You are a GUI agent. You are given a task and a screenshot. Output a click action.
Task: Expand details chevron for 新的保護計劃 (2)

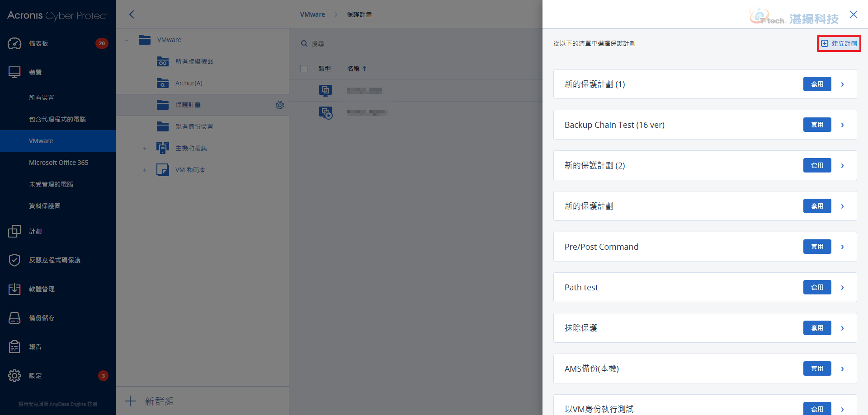pos(843,166)
